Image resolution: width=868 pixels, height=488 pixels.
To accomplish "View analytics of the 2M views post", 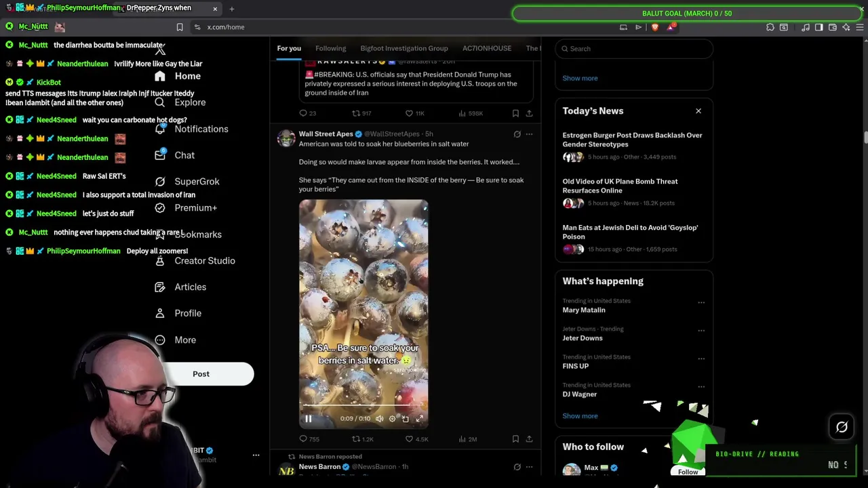I will 469,439.
